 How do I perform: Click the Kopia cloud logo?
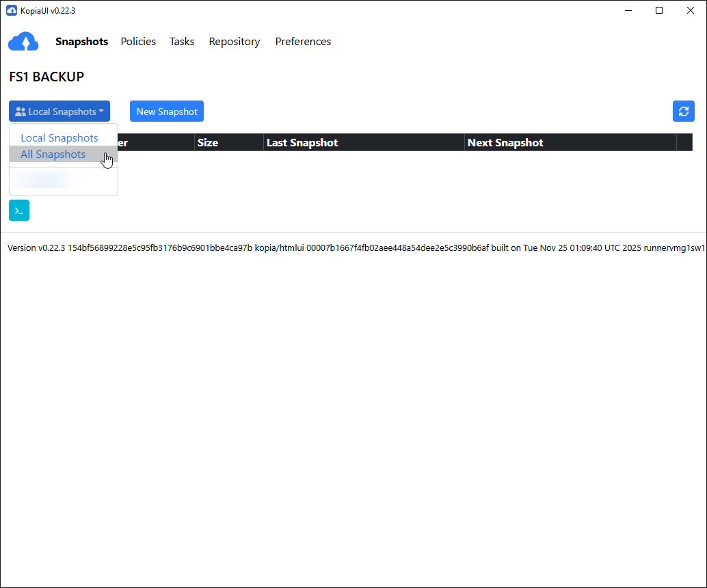pos(24,42)
